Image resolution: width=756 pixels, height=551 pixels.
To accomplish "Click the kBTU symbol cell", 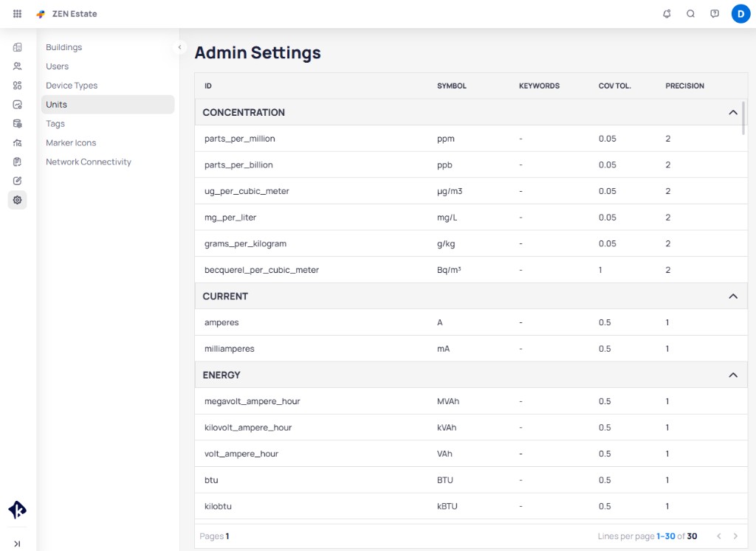I will (x=447, y=506).
